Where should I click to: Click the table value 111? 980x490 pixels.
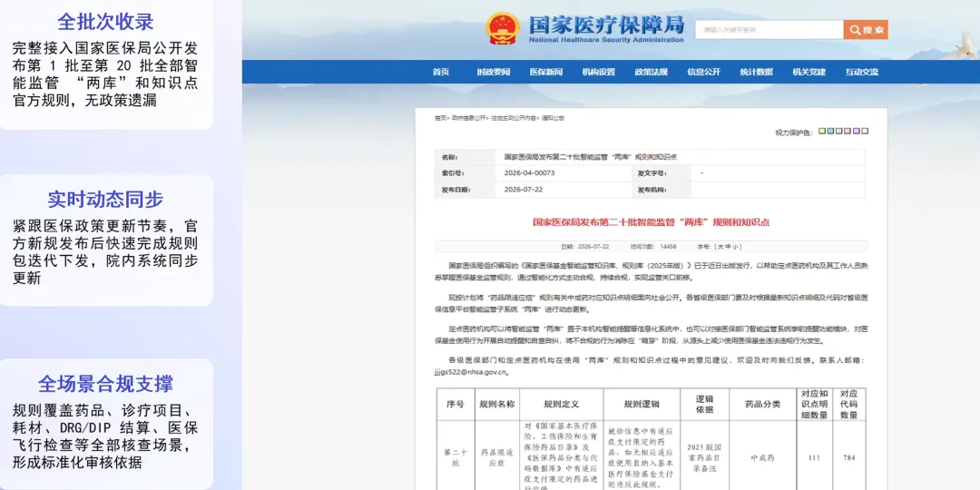(x=814, y=457)
